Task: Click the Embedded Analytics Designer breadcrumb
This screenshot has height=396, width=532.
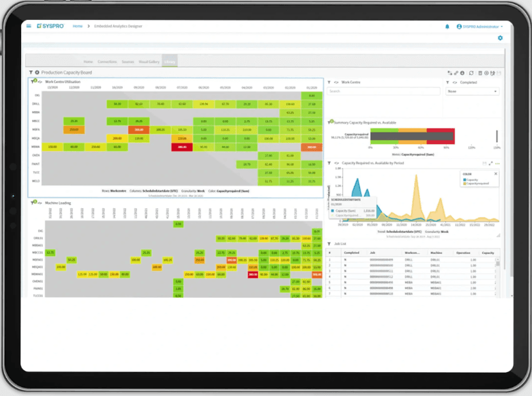Action: point(118,26)
